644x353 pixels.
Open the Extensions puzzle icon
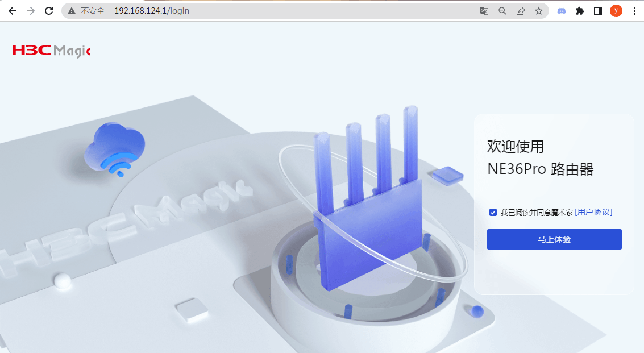click(580, 11)
